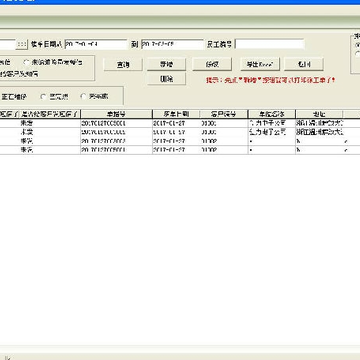
Task: Click the second row's address cell
Action: tap(319, 132)
